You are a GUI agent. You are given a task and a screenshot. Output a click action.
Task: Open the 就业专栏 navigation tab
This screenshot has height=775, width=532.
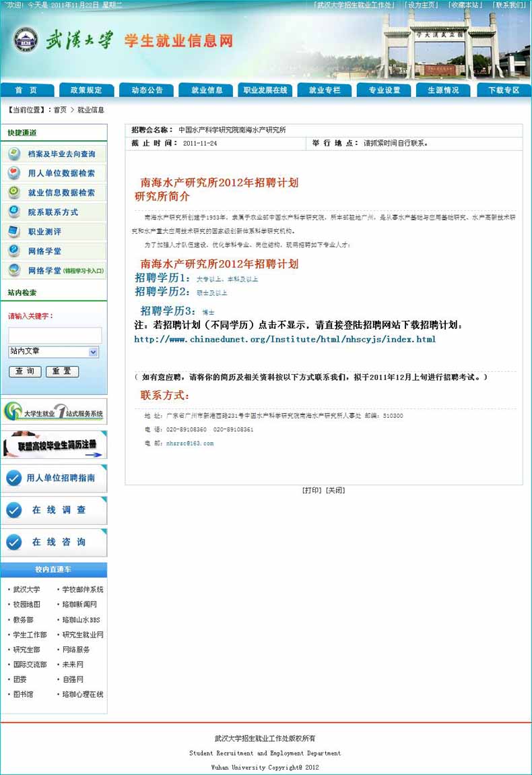[325, 90]
